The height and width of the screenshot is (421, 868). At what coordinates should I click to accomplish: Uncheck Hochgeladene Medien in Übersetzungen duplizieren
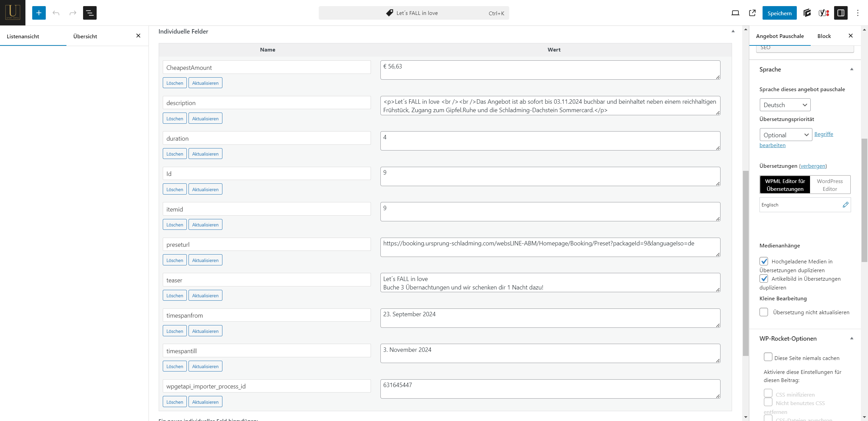(764, 261)
